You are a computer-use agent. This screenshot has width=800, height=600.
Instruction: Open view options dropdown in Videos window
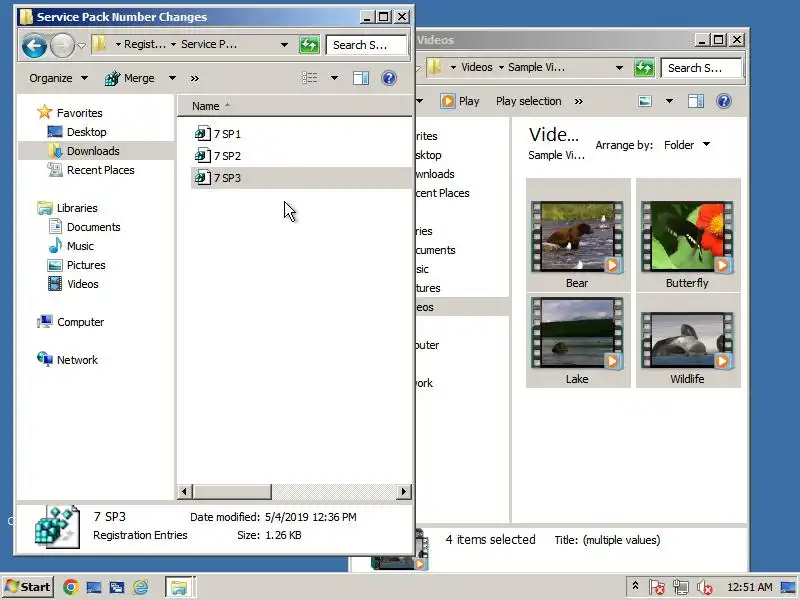click(x=669, y=101)
